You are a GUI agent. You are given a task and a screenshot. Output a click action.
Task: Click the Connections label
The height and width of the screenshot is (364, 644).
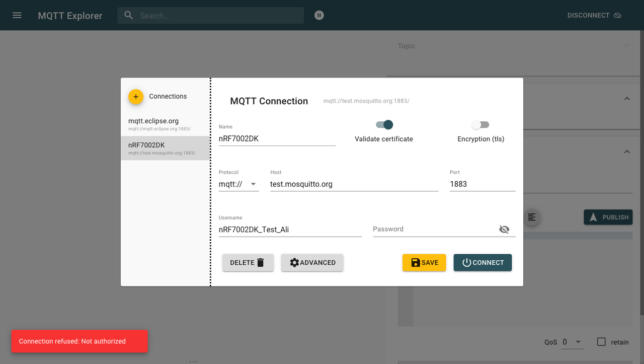[168, 96]
